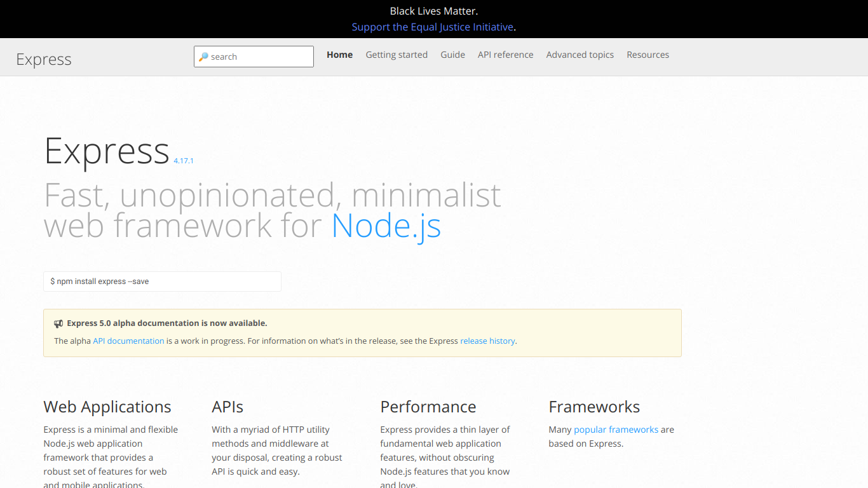Viewport: 868px width, 488px height.
Task: Open the Resources menu
Action: pos(648,55)
